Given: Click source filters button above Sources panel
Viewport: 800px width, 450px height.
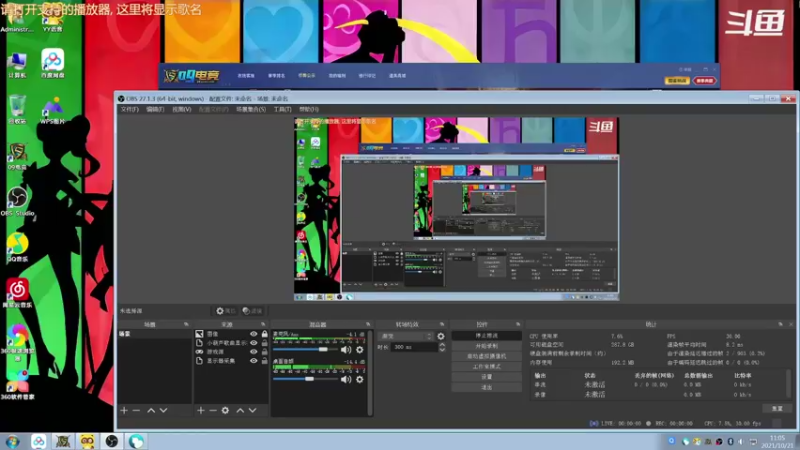Looking at the screenshot, I should click(x=252, y=311).
